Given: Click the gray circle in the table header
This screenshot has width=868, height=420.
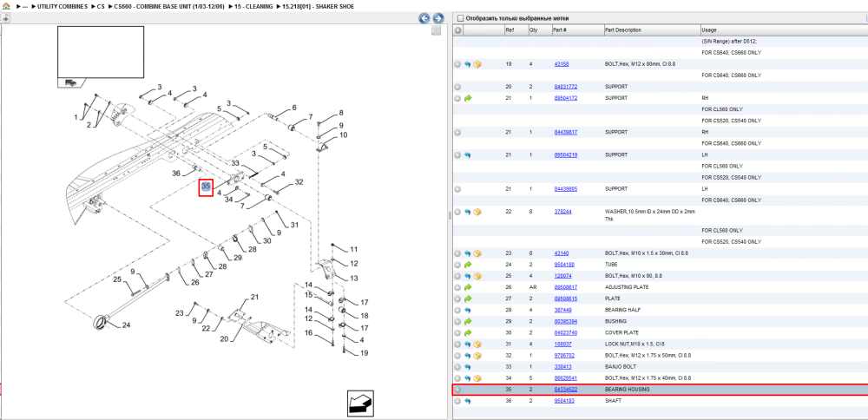Looking at the screenshot, I should [x=457, y=30].
